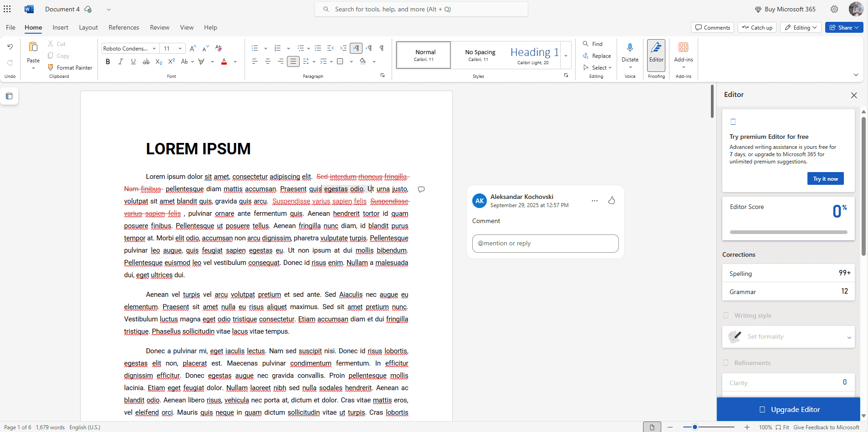Apply strikethrough formatting

click(x=146, y=61)
